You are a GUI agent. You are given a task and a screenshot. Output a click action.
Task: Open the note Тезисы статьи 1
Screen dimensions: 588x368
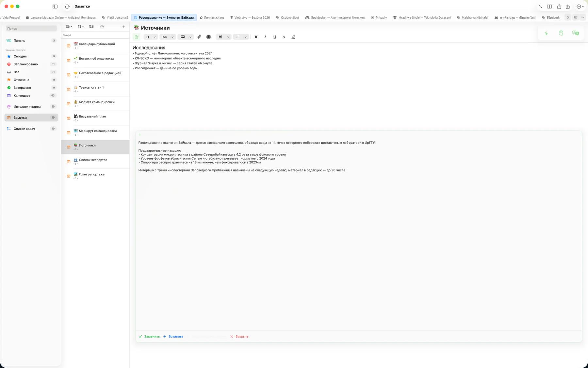[95, 89]
